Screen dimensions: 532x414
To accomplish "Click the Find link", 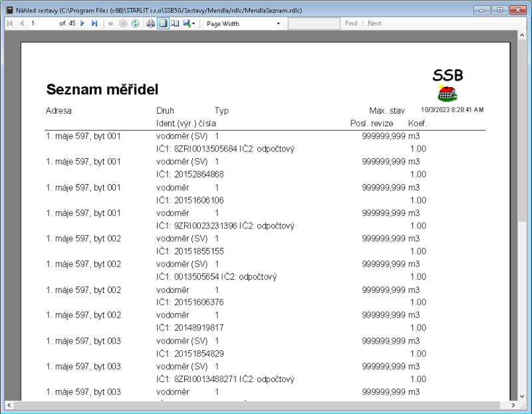I will click(x=350, y=23).
